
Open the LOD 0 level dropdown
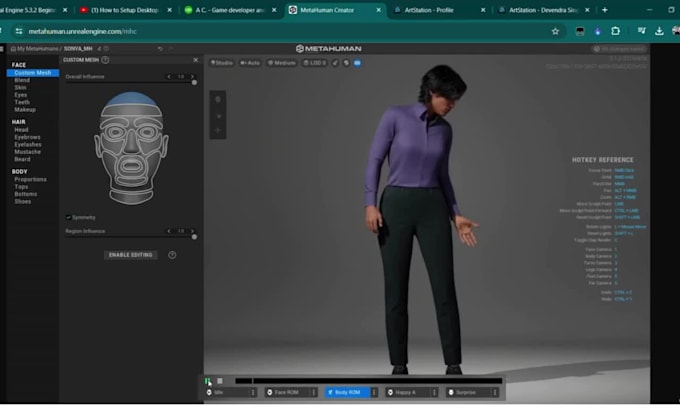(315, 63)
